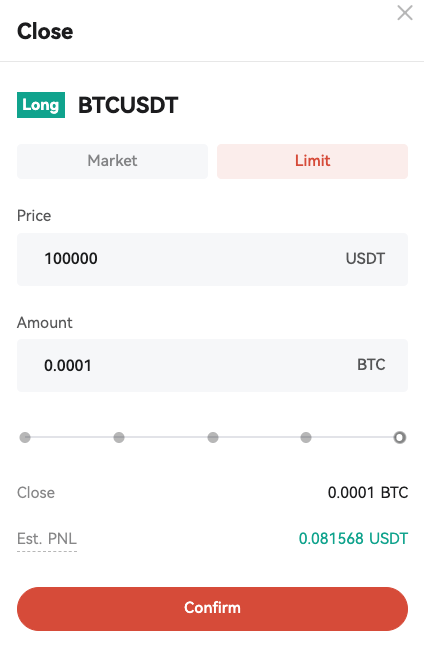Click the 100% slider handle ring
This screenshot has width=424, height=650.
pos(400,437)
